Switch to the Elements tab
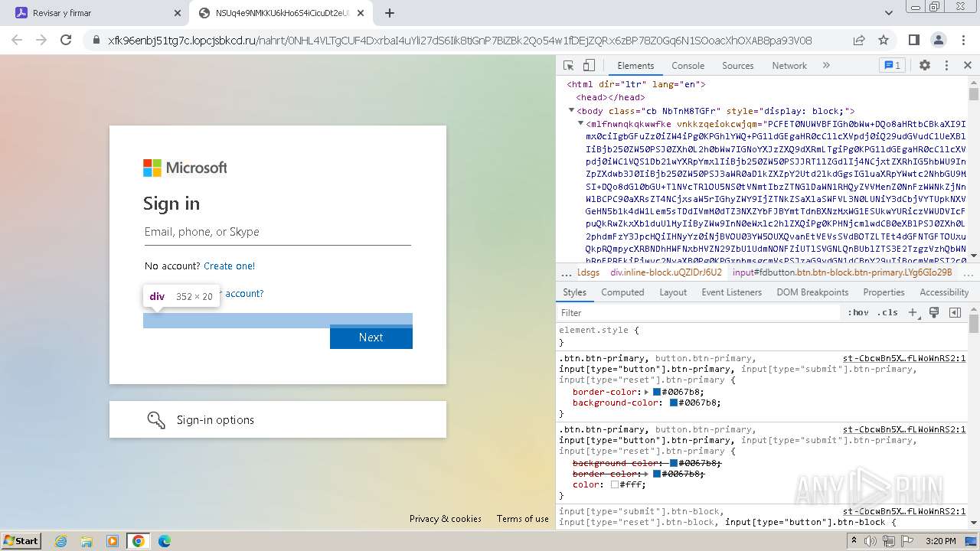Viewport: 980px width, 551px height. [635, 66]
